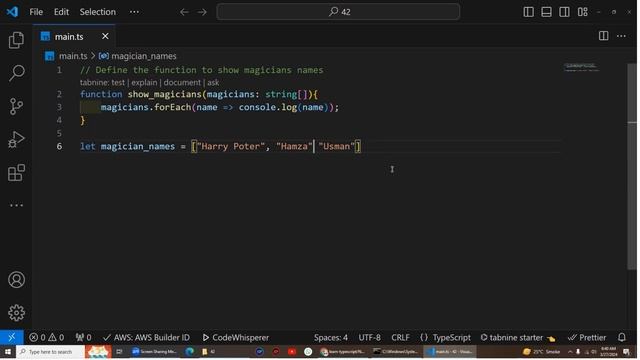Click show_magicians function name
640x360 pixels.
164,94
